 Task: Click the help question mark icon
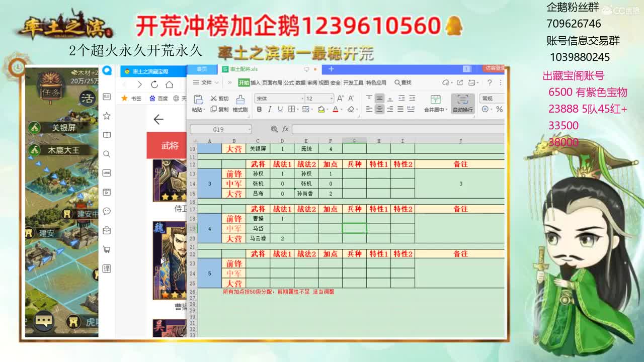(489, 82)
